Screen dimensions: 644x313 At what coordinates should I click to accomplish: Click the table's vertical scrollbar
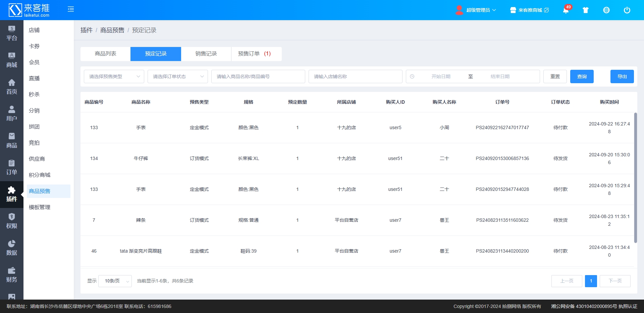(x=635, y=178)
